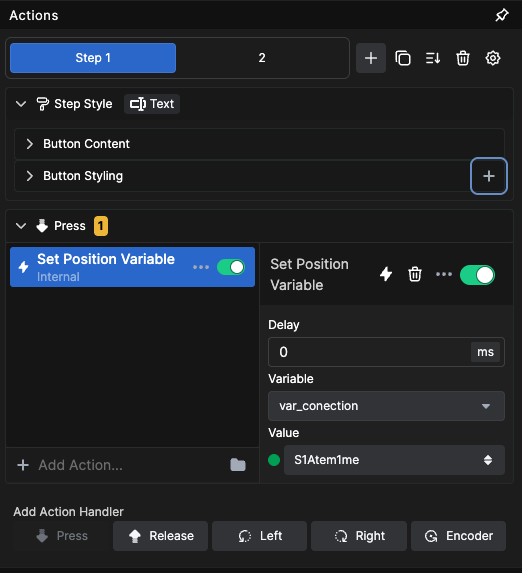
Task: Select the Text style button
Action: pos(152,104)
